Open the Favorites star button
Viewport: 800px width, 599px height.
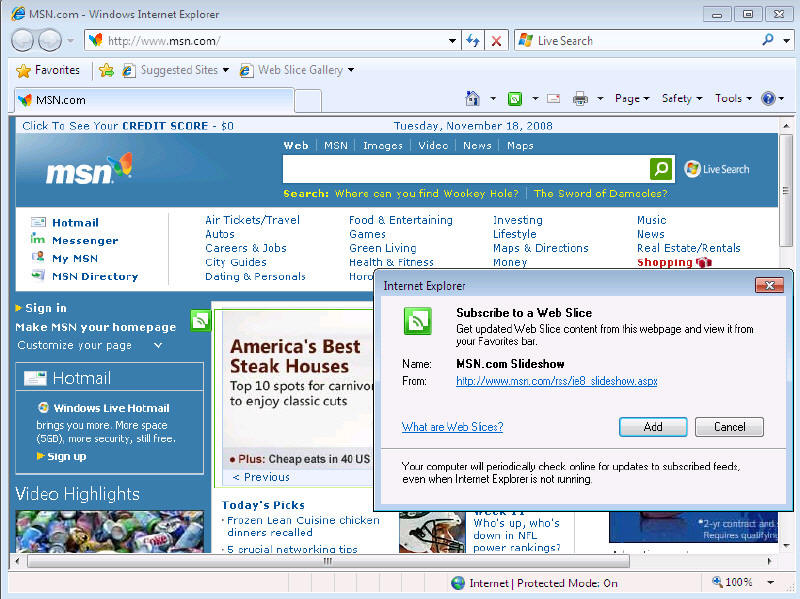[x=47, y=70]
